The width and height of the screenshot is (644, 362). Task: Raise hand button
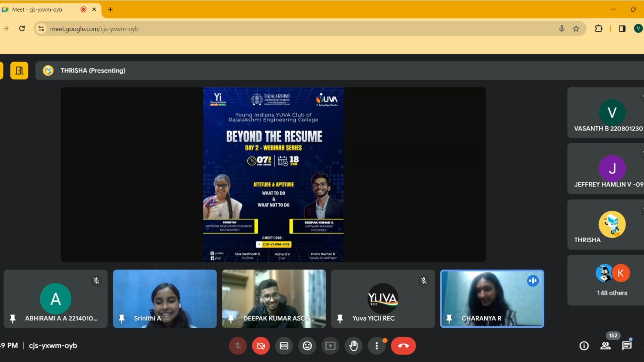(x=354, y=346)
